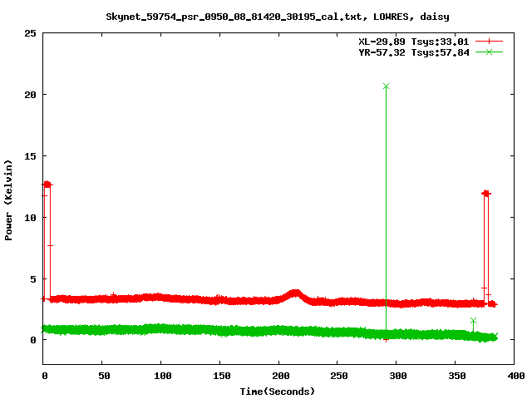This screenshot has width=532, height=399.
Task: Click y-axis tick label 15
Action: tap(30, 156)
